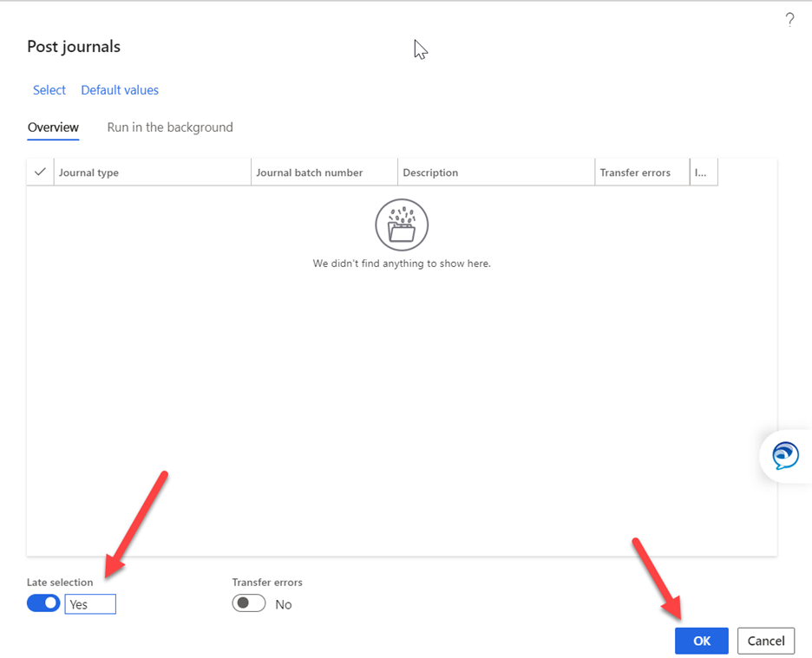Screen dimensions: 812x658
Task: Open the Run in the background tab
Action: coord(170,127)
